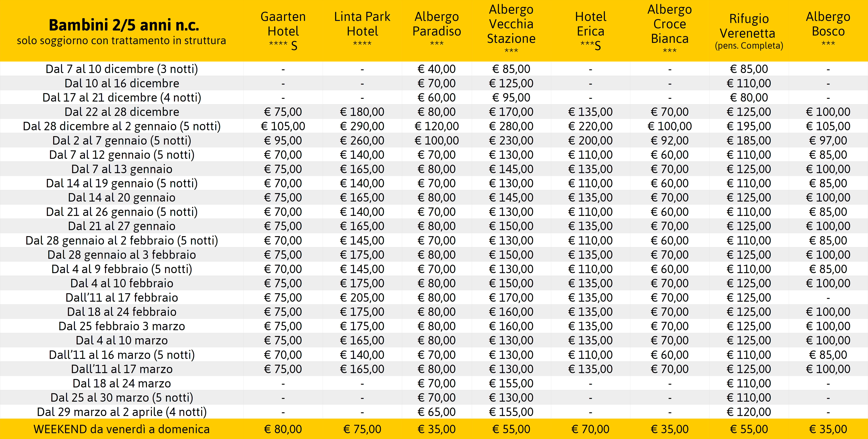Click Vecchia Stazione € 125,00 for 10-16 dicembre
The height and width of the screenshot is (439, 868).
click(511, 84)
